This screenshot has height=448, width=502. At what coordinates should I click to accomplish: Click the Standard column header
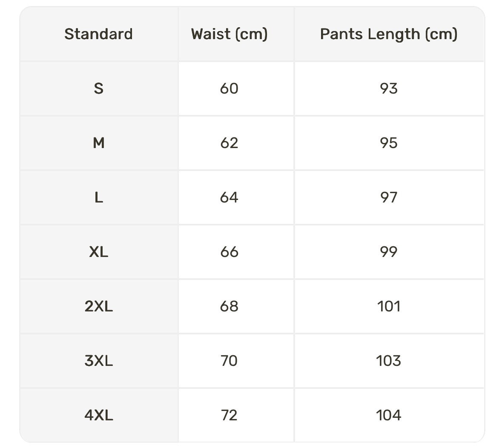98,34
